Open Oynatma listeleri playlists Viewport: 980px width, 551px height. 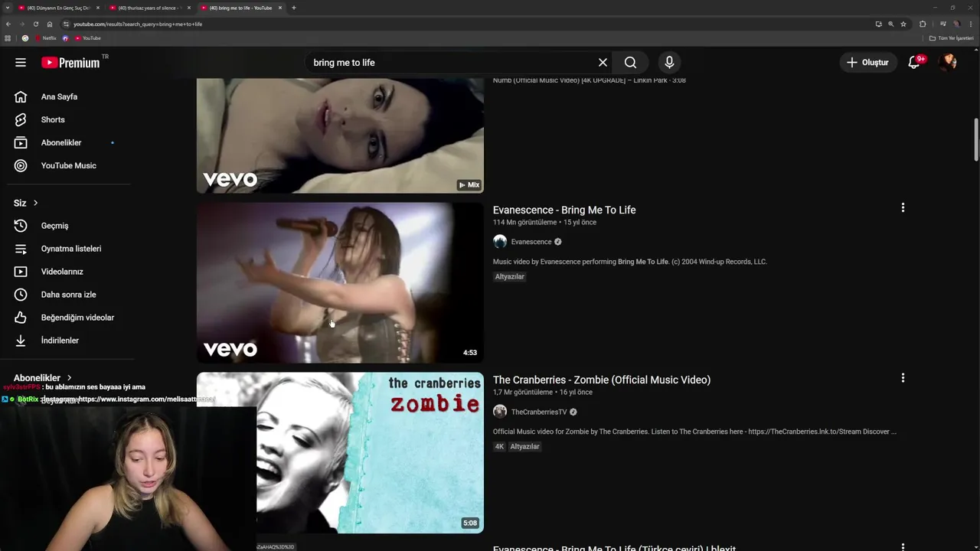[70, 249]
